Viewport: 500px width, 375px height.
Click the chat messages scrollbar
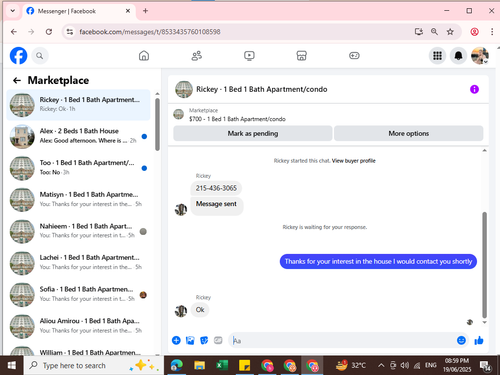(x=484, y=265)
